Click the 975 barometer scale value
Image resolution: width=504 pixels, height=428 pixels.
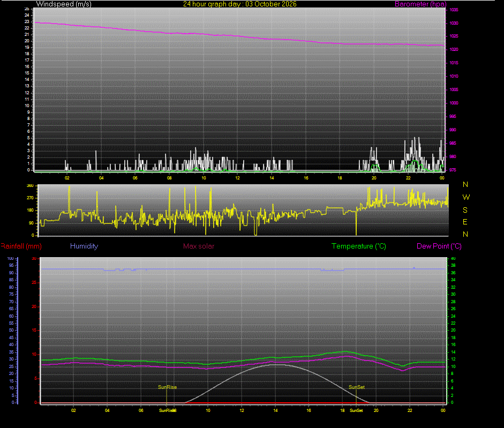(453, 170)
